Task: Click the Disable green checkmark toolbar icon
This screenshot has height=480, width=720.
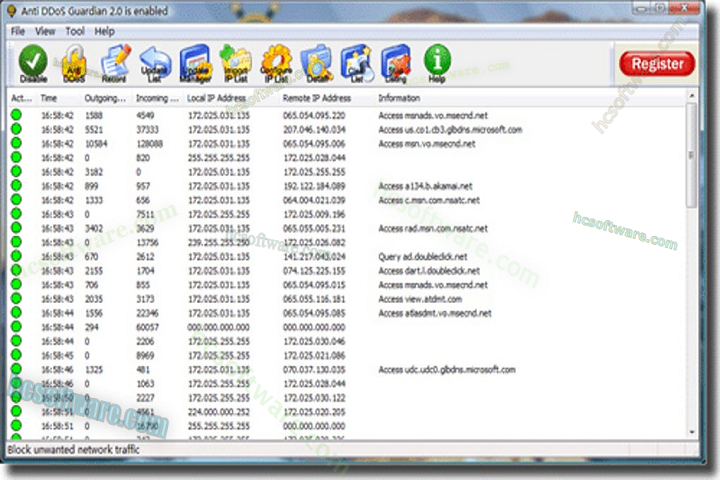Action: click(x=33, y=63)
